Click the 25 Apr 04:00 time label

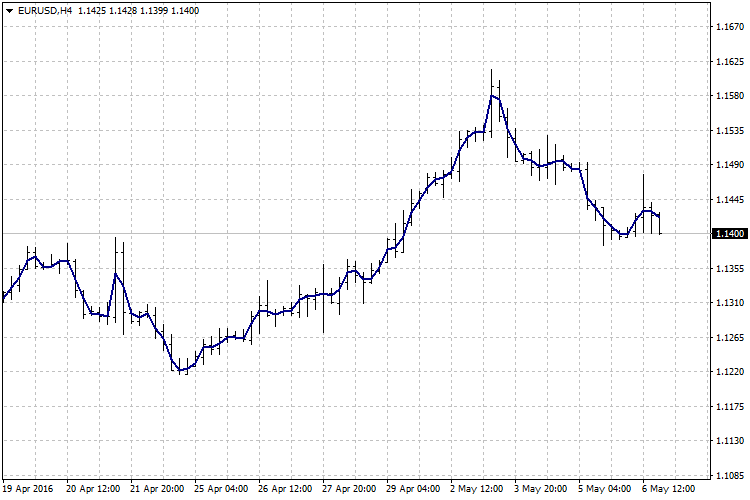221,489
